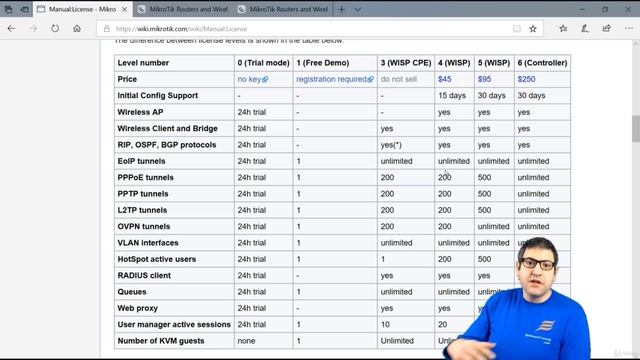Click 'Initial Config Support' row label
The width and height of the screenshot is (640, 360).
coord(158,96)
